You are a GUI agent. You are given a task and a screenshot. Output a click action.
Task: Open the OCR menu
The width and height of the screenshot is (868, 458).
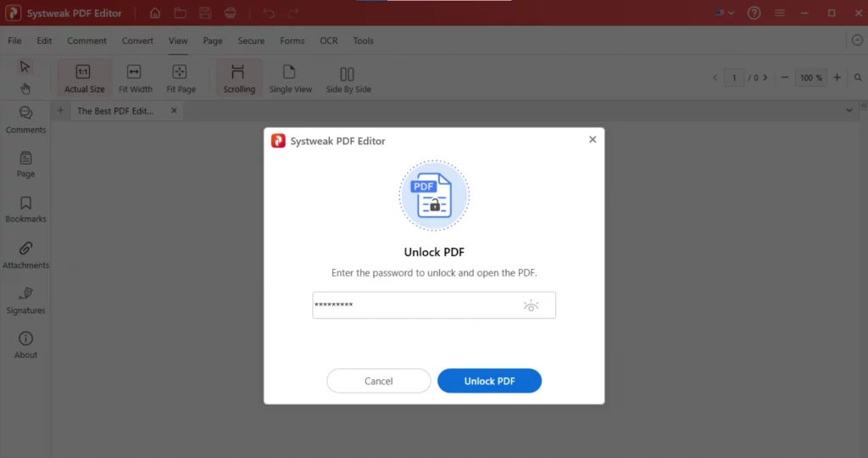pos(329,41)
